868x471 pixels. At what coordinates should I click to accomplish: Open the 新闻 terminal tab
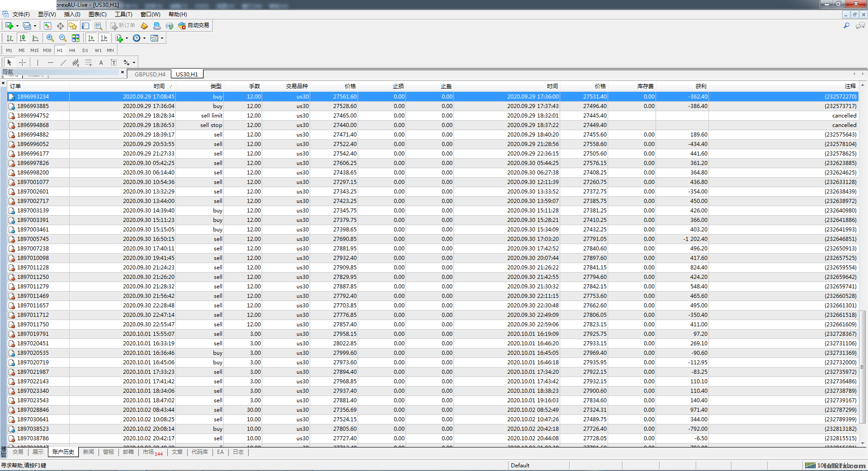click(89, 452)
